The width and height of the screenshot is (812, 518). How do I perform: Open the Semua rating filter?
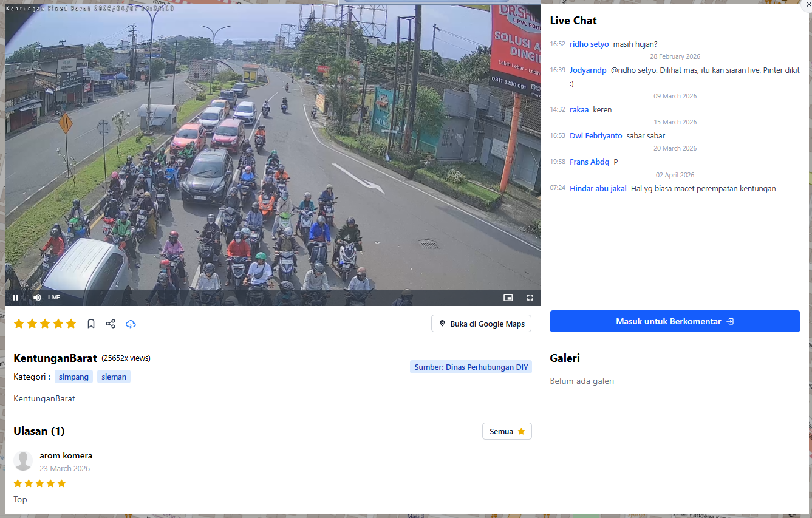(x=507, y=431)
